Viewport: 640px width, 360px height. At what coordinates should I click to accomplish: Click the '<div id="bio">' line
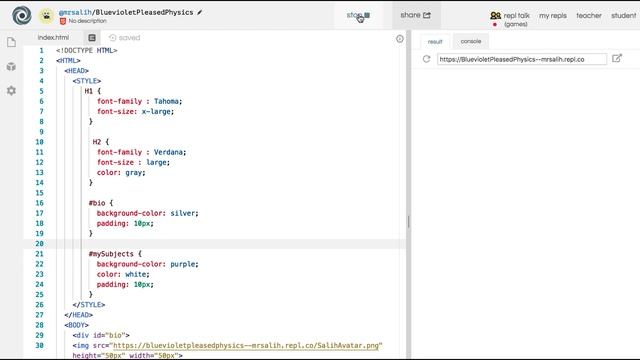tap(101, 336)
